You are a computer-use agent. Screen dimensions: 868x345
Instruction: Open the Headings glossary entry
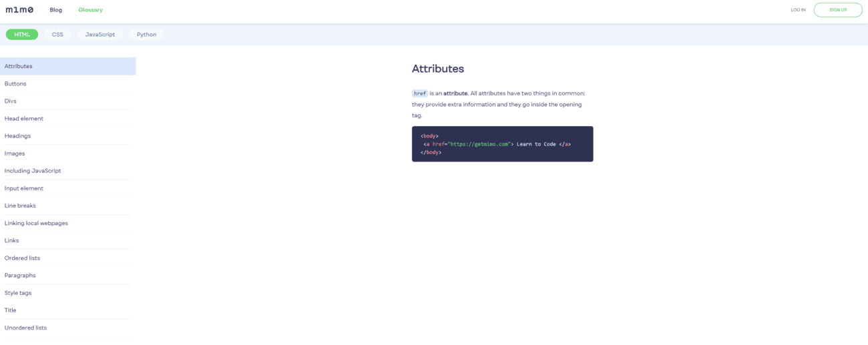click(x=67, y=136)
